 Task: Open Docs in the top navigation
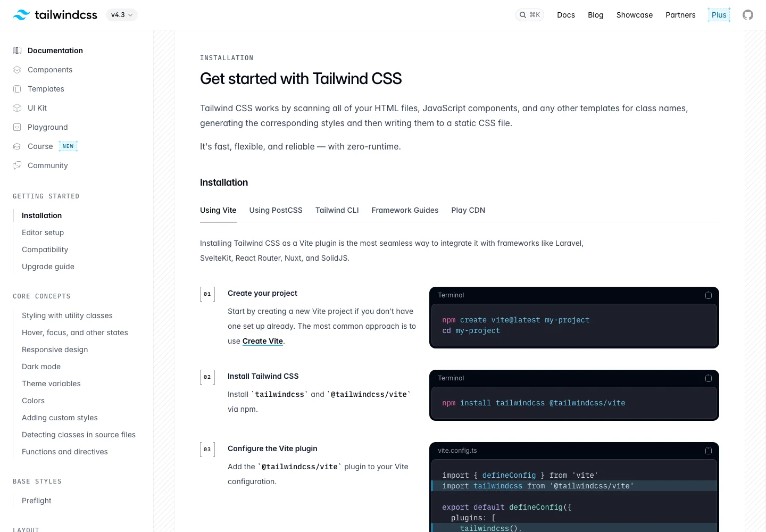566,15
